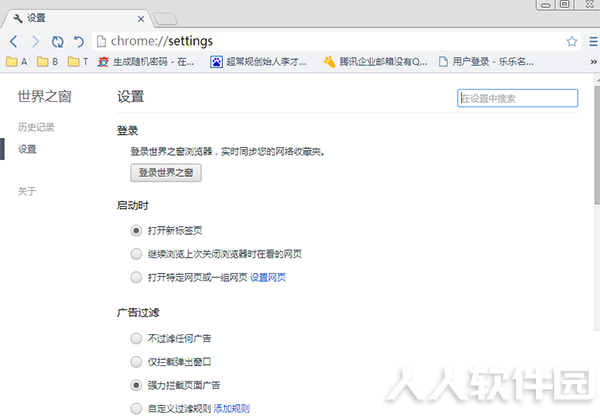Open bookmark folder A
The height and width of the screenshot is (418, 600).
[17, 62]
